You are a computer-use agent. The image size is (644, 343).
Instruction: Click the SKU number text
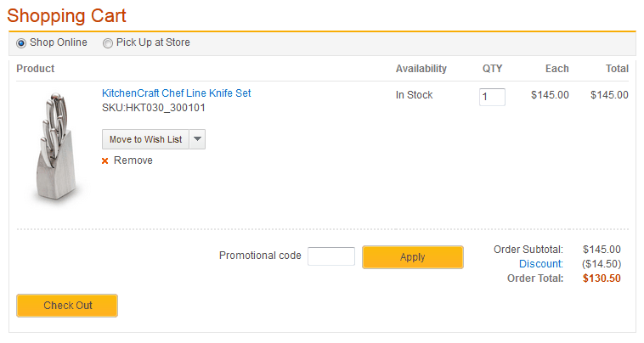(x=154, y=108)
